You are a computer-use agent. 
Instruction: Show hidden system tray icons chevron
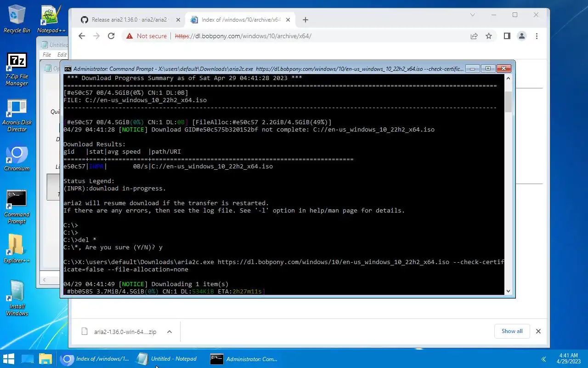tap(543, 359)
